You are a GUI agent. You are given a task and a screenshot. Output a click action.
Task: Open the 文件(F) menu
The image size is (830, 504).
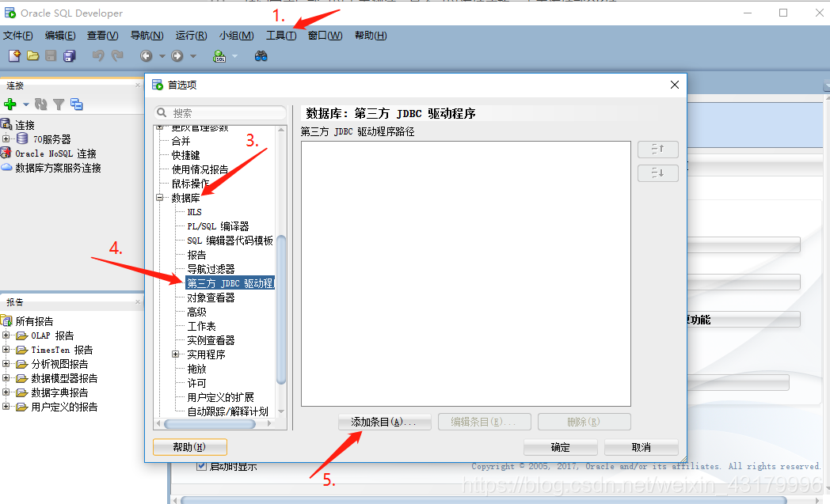click(17, 36)
